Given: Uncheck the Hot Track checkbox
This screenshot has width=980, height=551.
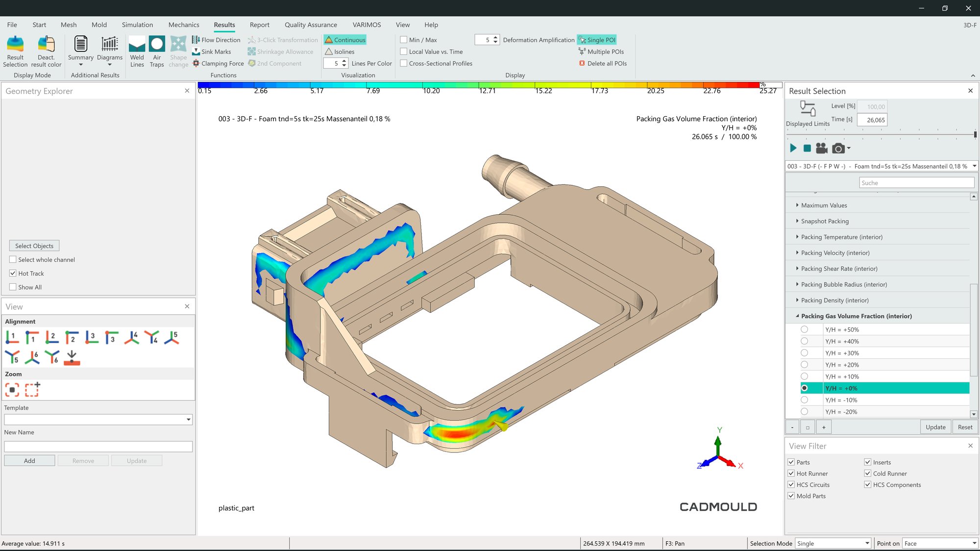Looking at the screenshot, I should pos(13,274).
